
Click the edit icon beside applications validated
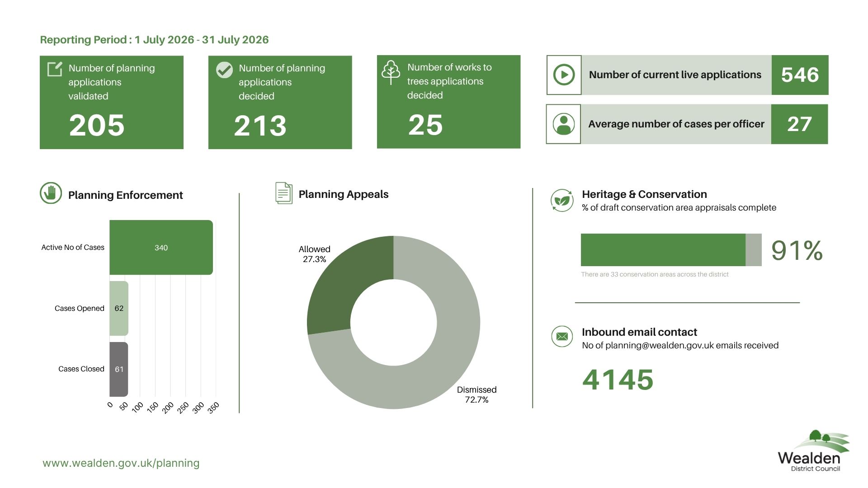point(55,69)
